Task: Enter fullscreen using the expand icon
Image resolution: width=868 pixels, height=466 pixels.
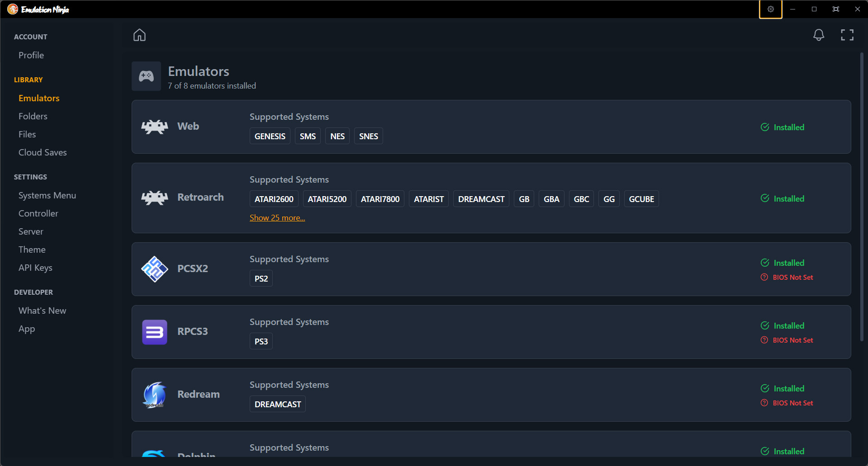Action: [x=847, y=35]
